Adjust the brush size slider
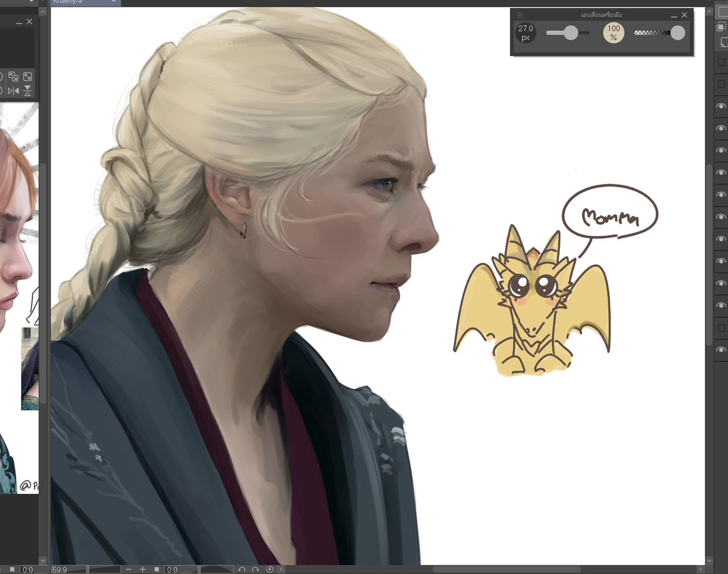The image size is (728, 574). pyautogui.click(x=567, y=33)
